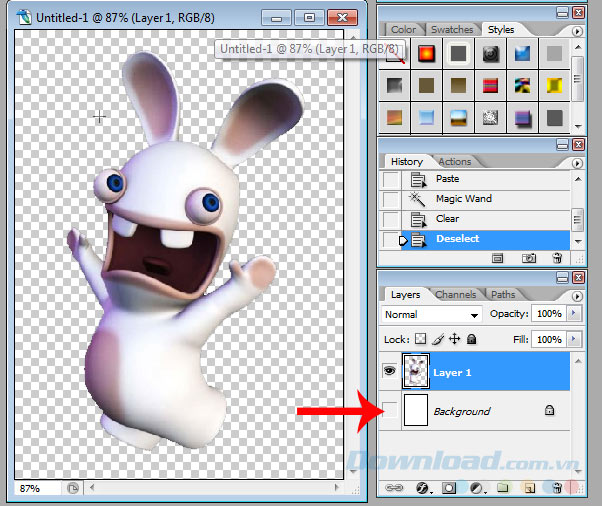Open the add layer style button
The height and width of the screenshot is (506, 602).
tap(423, 488)
